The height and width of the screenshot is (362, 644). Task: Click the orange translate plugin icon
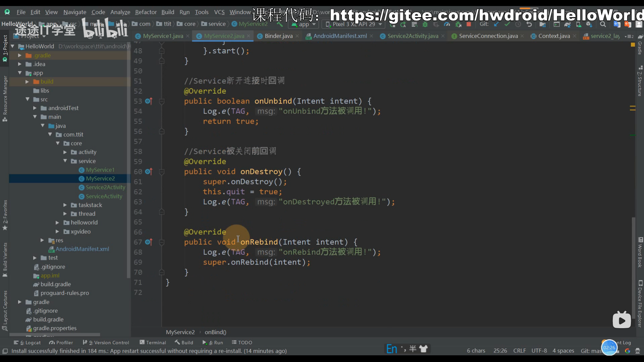(628, 24)
